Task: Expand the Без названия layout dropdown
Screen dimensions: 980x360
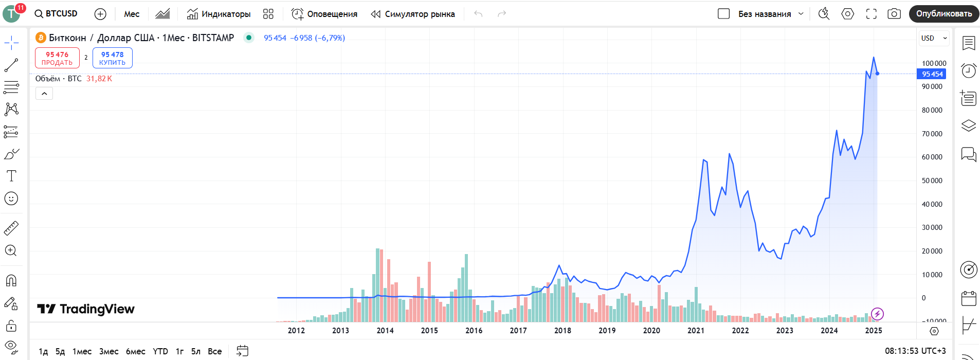Action: pos(801,14)
